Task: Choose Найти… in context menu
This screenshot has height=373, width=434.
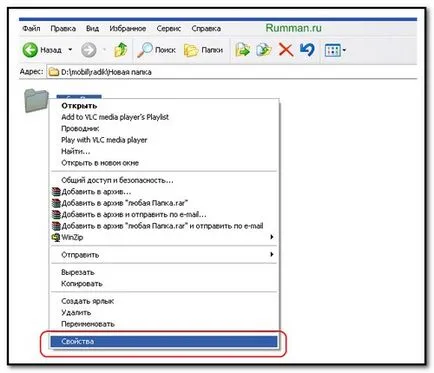Action: coord(164,151)
